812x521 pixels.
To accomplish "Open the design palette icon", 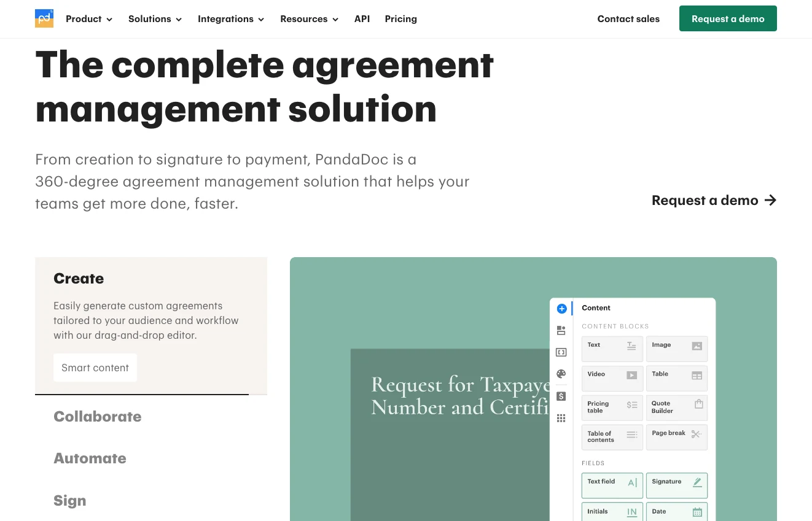I will pyautogui.click(x=561, y=374).
